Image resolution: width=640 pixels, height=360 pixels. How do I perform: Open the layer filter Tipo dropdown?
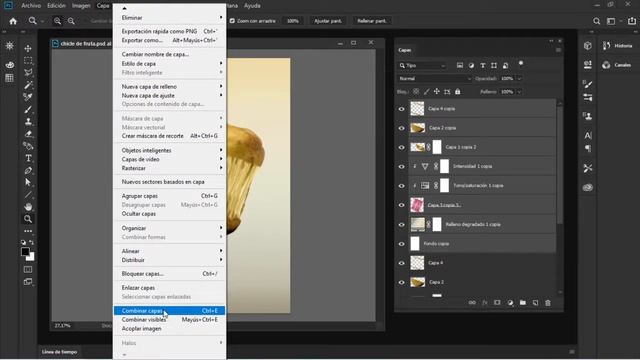(422, 65)
